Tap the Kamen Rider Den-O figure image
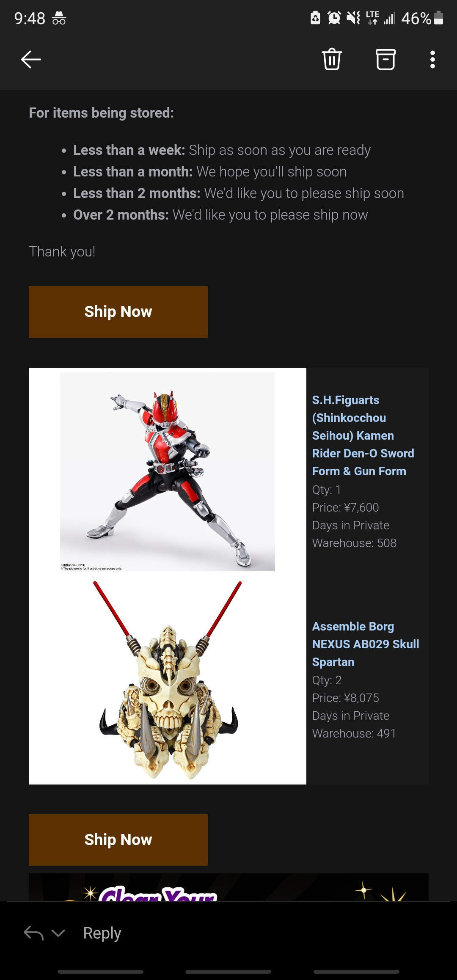 pos(168,472)
